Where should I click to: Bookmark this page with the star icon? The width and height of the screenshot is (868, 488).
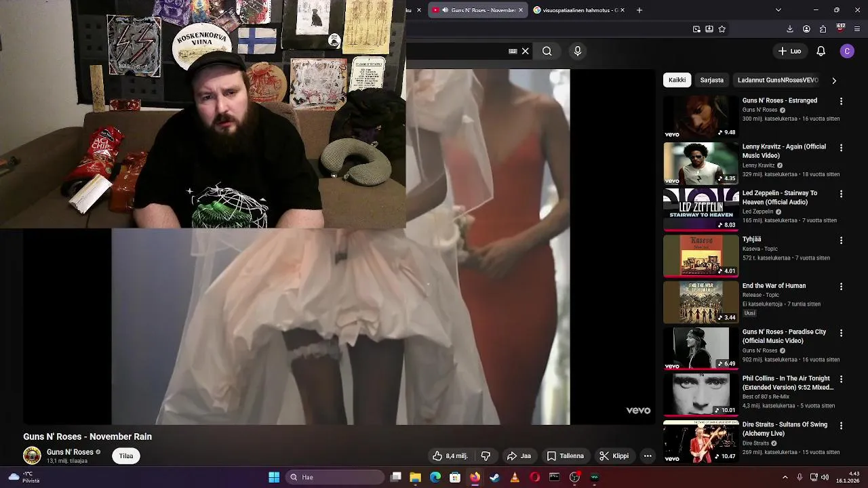[x=722, y=29]
